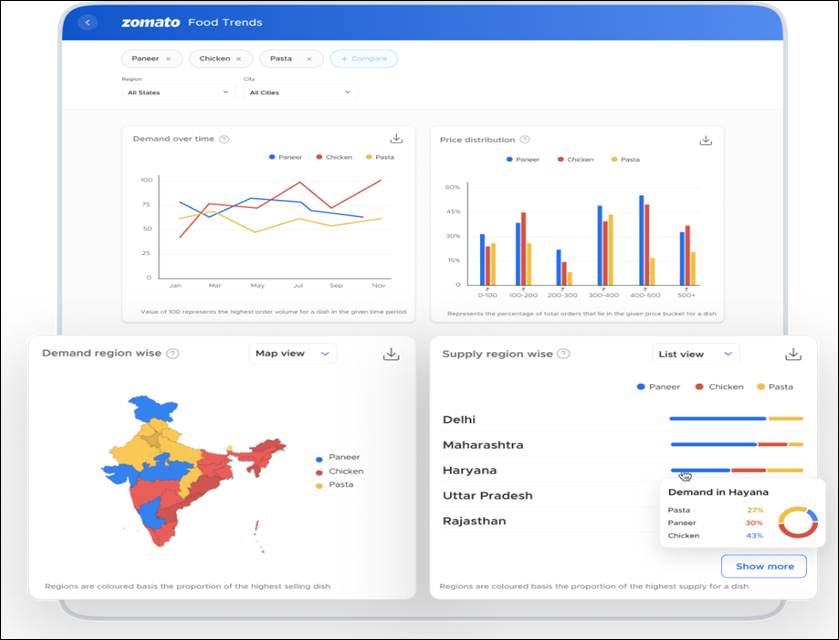Download the Demand over time chart
This screenshot has width=839, height=640.
coord(398,140)
